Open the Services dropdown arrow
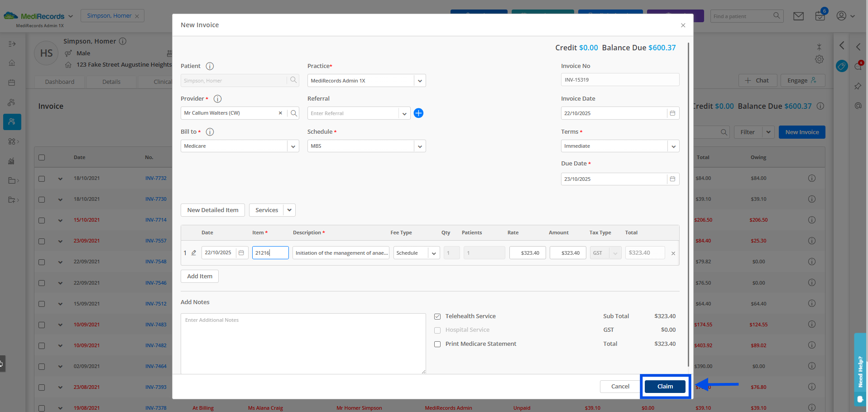Viewport: 868px width, 412px height. (x=289, y=210)
